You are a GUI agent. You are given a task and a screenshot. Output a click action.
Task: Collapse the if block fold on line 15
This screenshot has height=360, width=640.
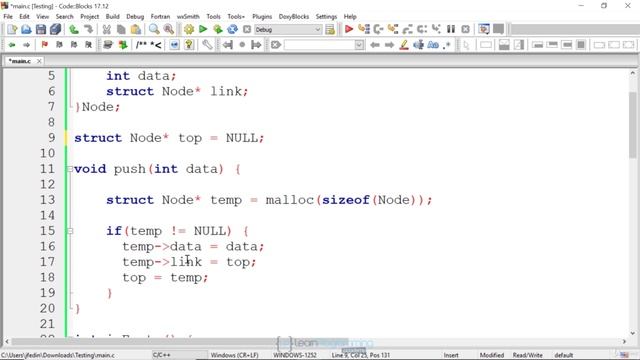click(70, 231)
